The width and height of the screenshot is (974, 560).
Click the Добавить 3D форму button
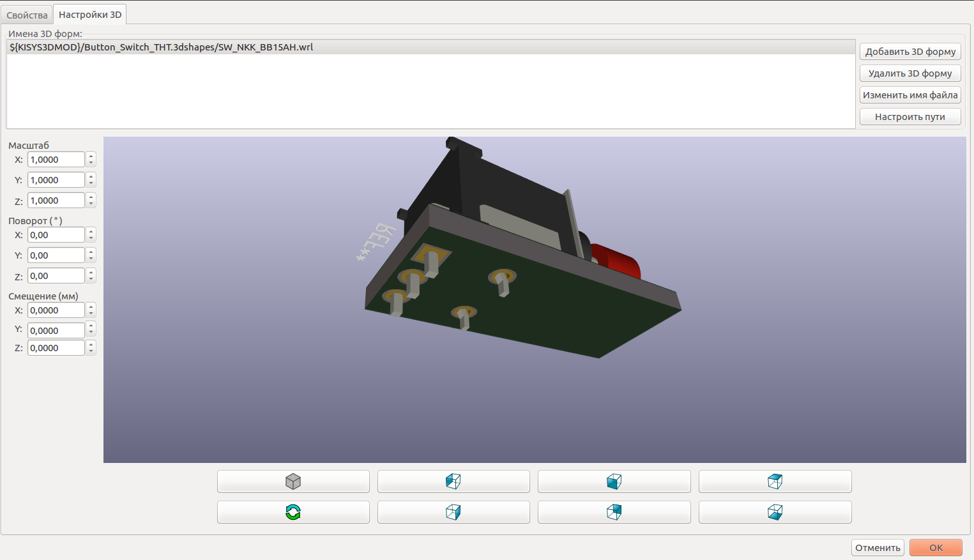[910, 52]
